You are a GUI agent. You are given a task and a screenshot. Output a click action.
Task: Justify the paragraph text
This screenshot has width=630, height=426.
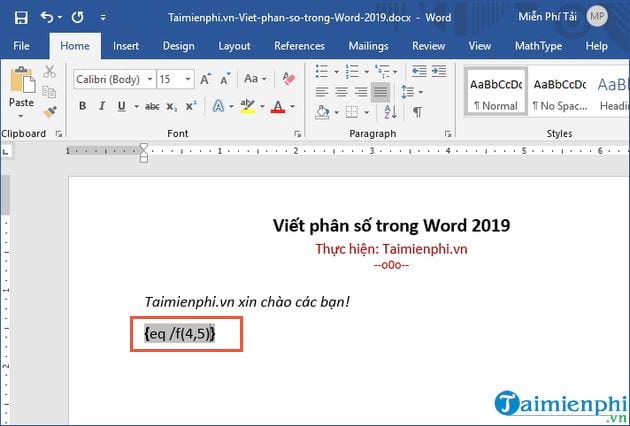(x=380, y=92)
